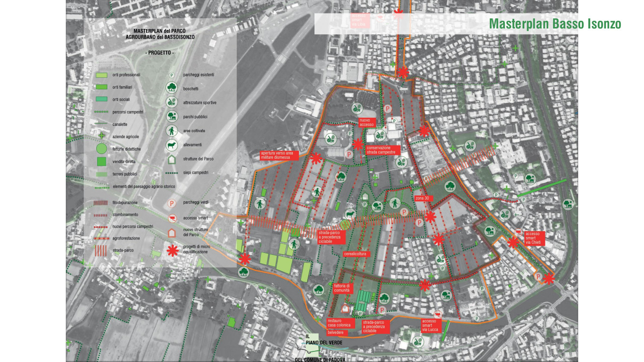
Task: Click the 'siepi campestri' legend text
Action: tap(196, 172)
